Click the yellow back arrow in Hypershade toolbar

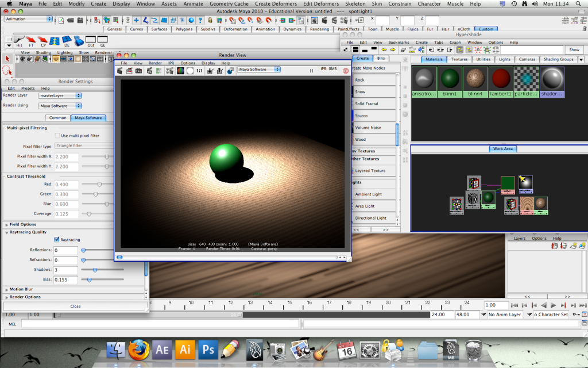click(x=384, y=49)
